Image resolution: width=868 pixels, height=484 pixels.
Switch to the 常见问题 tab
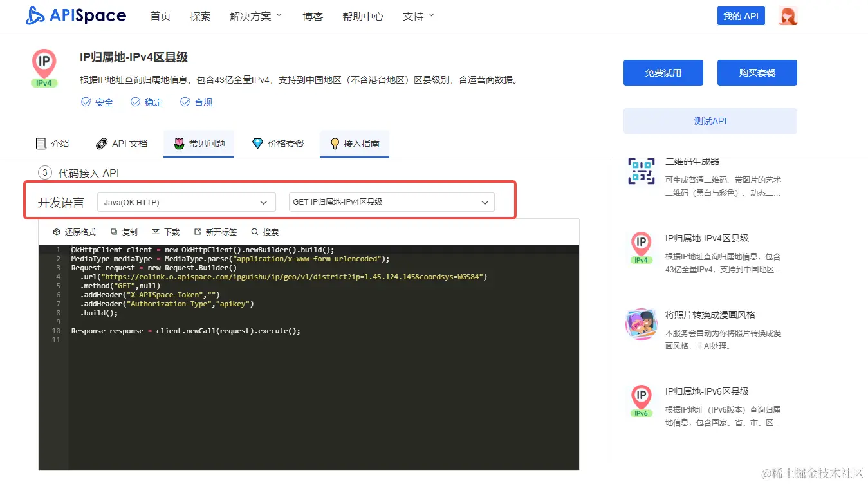(199, 144)
